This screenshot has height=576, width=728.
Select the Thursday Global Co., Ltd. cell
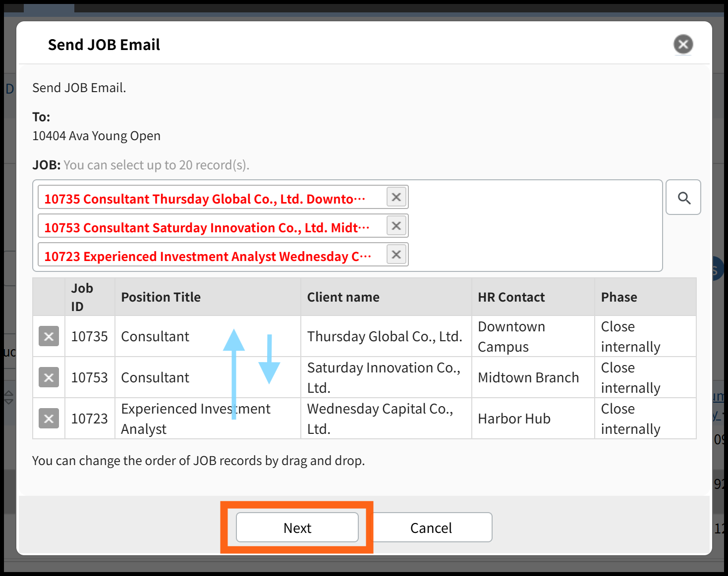[x=385, y=336]
